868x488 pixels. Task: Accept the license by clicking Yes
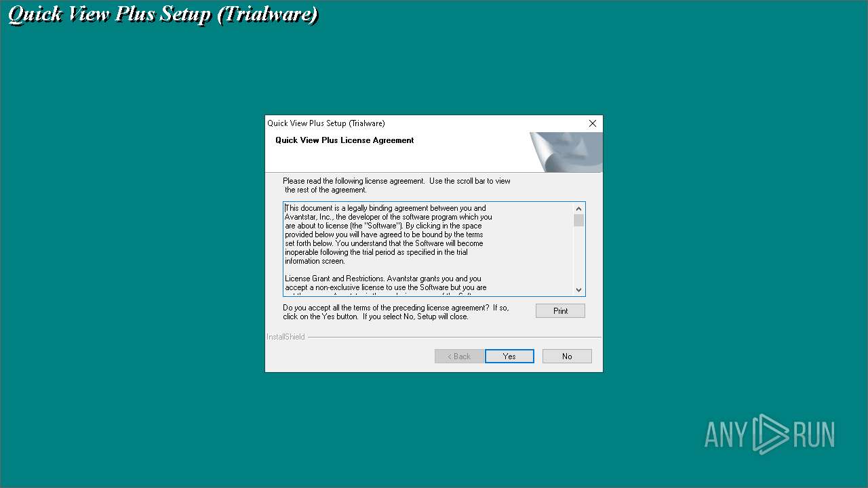coord(509,356)
